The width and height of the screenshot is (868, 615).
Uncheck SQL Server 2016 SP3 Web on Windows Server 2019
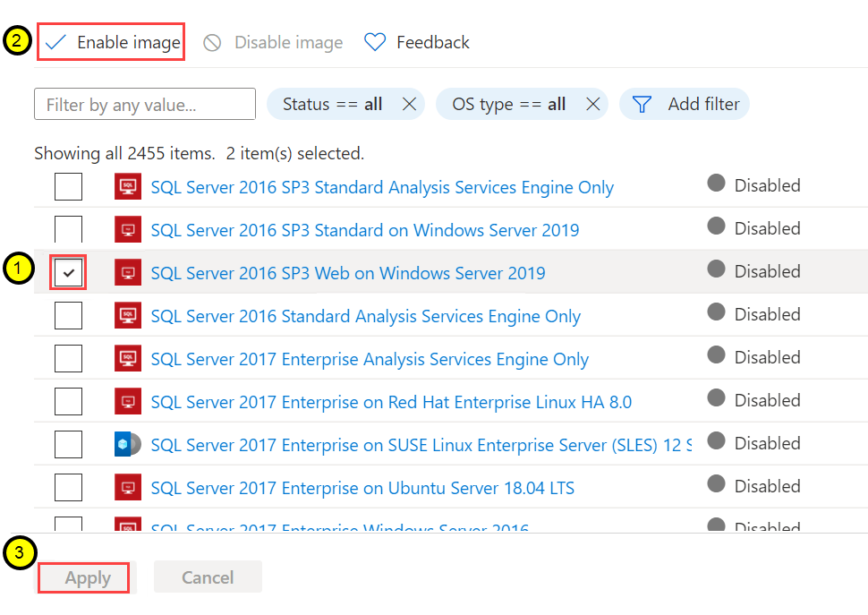click(x=68, y=272)
